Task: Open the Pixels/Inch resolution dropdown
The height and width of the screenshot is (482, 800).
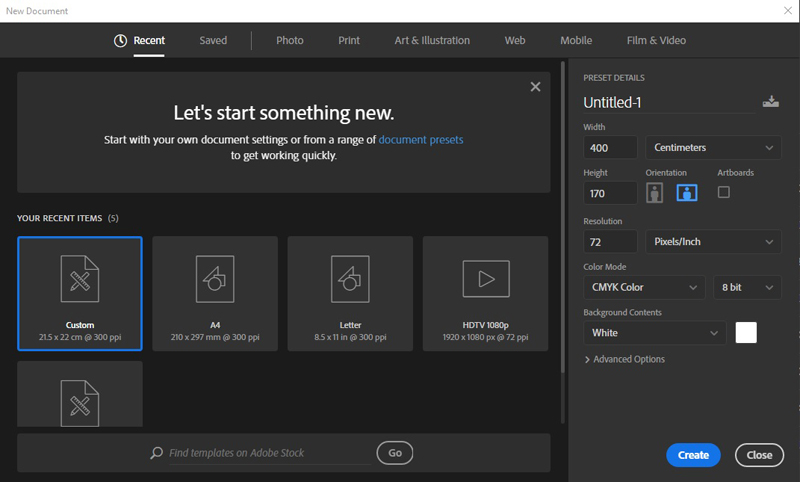Action: click(x=713, y=242)
